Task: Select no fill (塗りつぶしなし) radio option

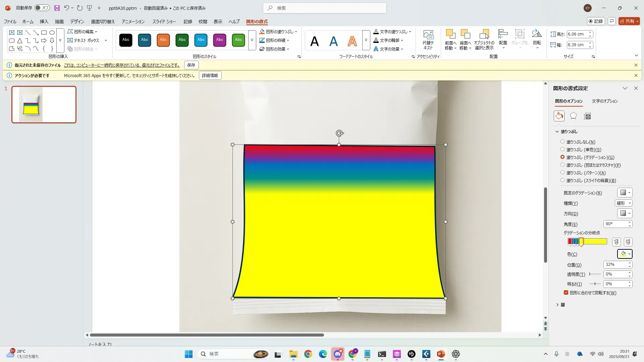Action: coord(562,142)
